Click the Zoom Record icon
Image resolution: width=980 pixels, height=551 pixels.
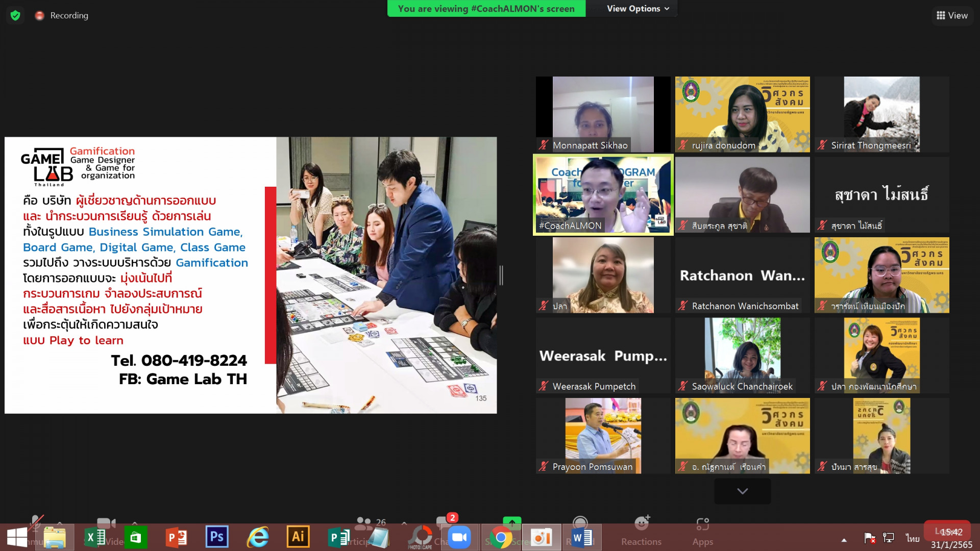click(580, 522)
